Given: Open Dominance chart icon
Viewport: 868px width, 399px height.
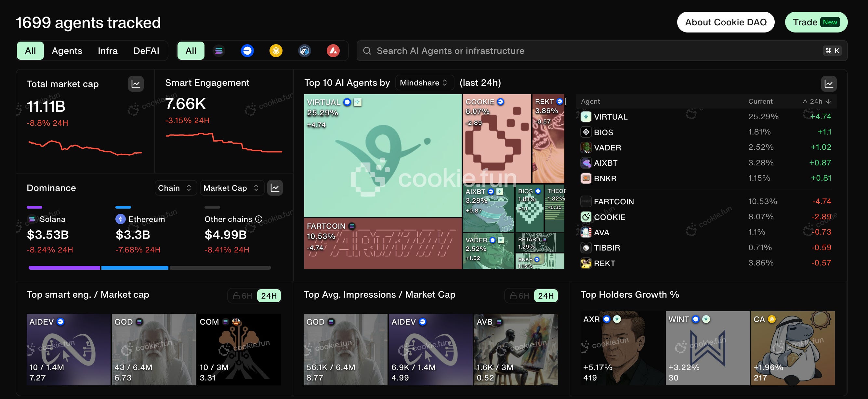Looking at the screenshot, I should 275,188.
